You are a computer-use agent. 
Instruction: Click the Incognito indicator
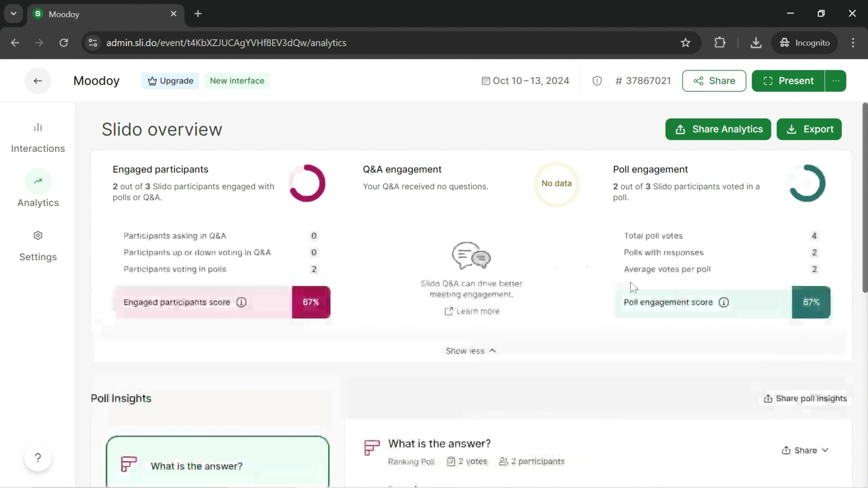(805, 43)
